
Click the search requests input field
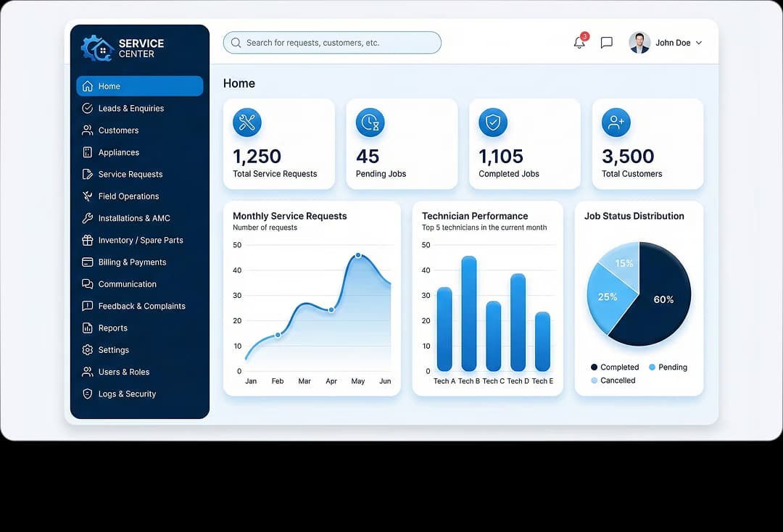(331, 43)
